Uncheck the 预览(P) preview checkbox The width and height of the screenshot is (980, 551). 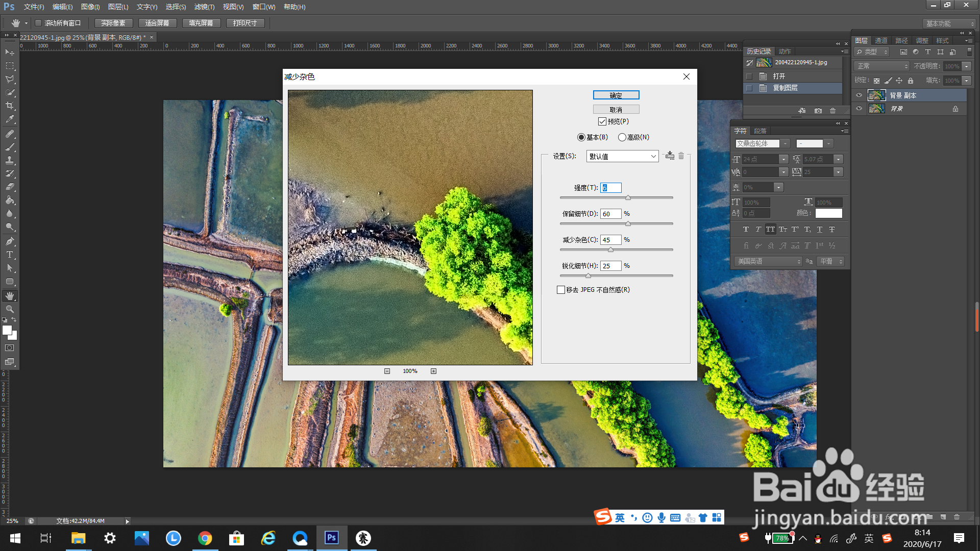[x=602, y=121]
